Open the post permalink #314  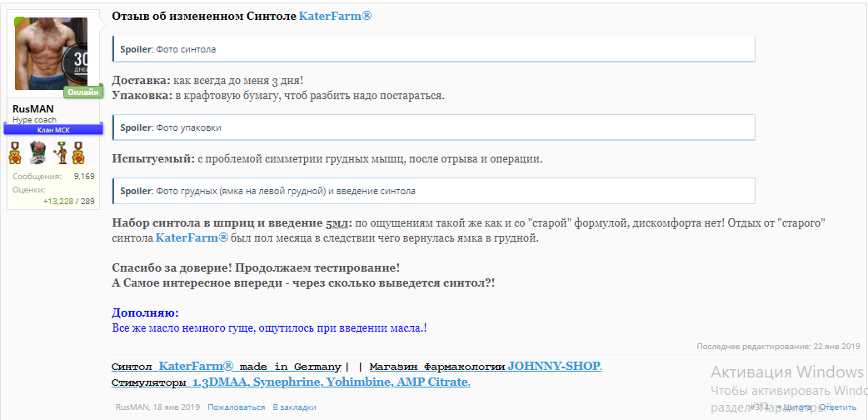click(x=760, y=407)
